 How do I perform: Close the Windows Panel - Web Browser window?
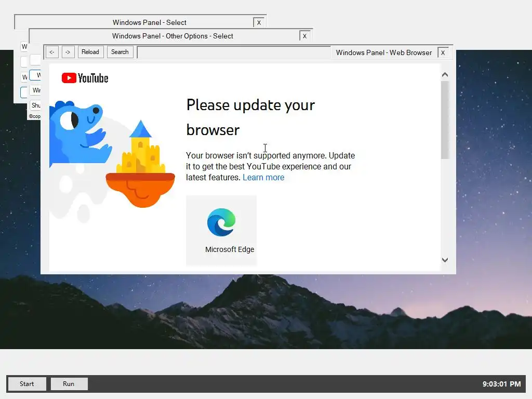(443, 52)
